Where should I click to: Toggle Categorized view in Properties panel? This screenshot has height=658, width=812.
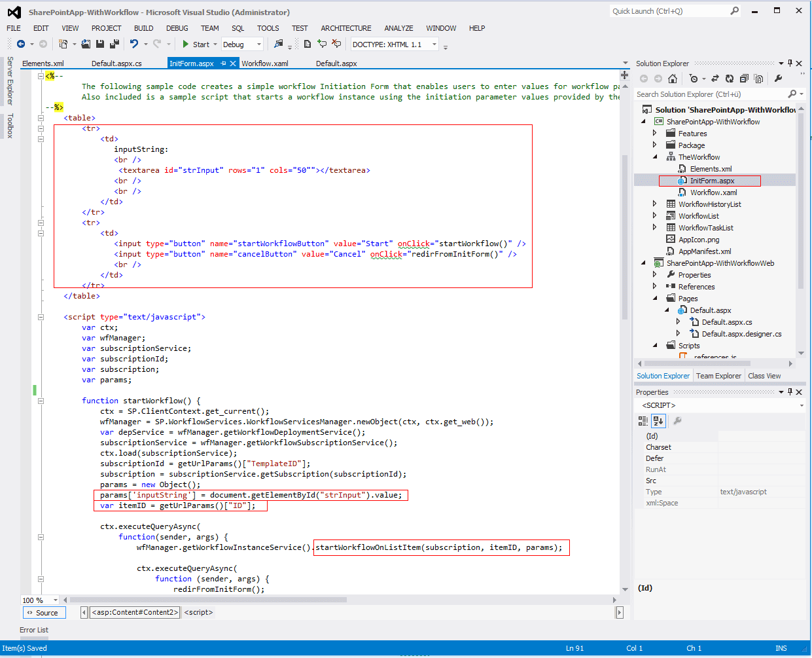click(643, 421)
